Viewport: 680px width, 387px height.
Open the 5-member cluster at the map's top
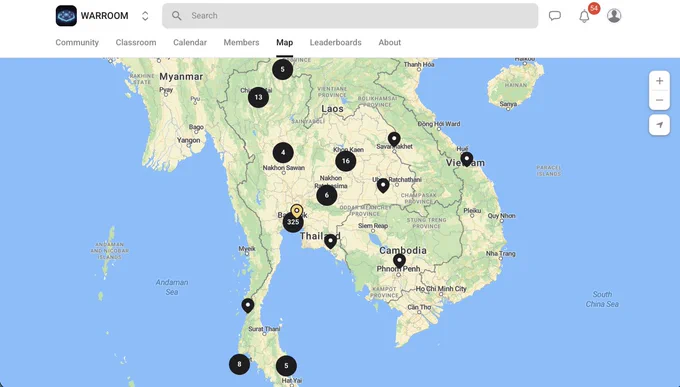283,69
